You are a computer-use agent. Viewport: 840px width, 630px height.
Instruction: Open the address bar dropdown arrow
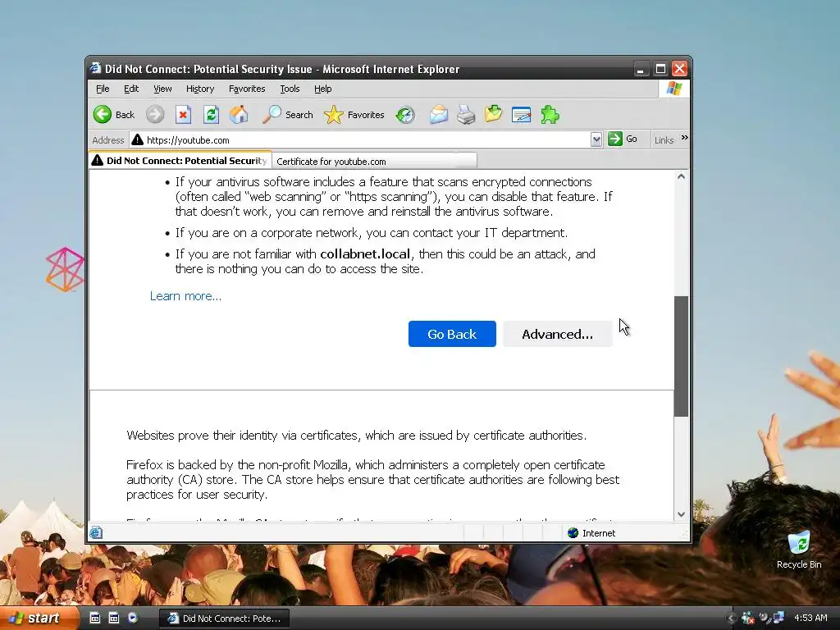(x=596, y=139)
